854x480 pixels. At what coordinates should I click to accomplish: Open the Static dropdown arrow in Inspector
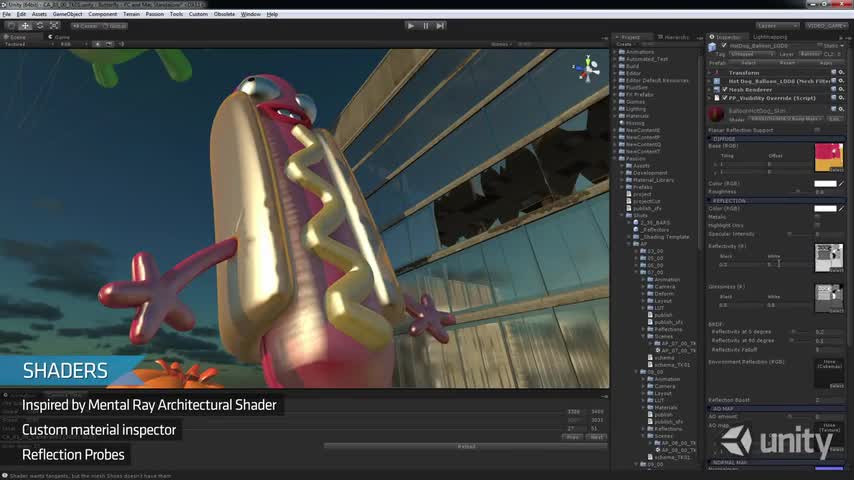(842, 46)
